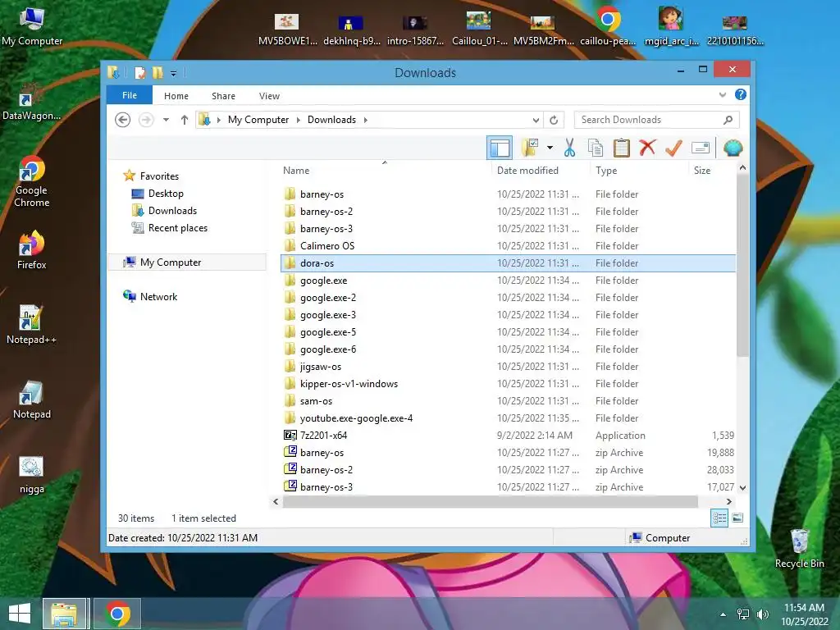The width and height of the screenshot is (840, 630).
Task: Click the search magnifier icon
Action: click(728, 120)
